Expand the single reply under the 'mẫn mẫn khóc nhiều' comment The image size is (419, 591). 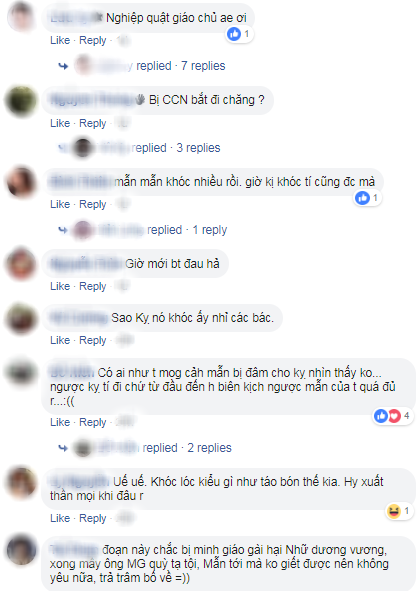(x=210, y=230)
